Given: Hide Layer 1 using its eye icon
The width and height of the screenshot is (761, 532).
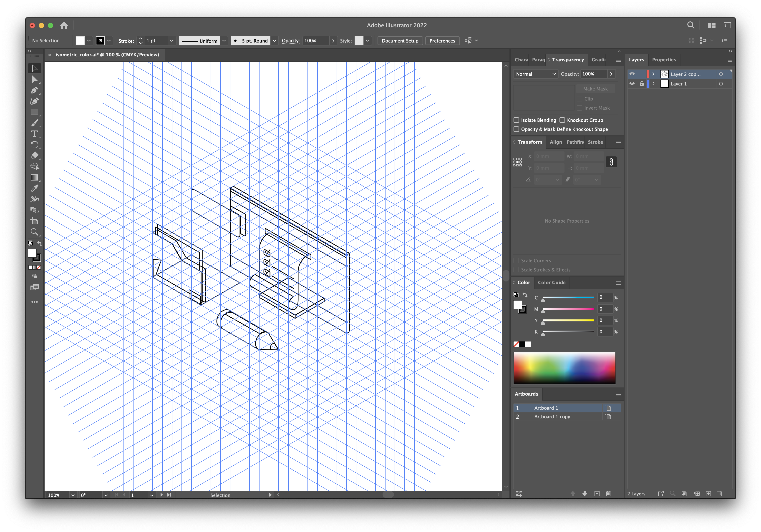Looking at the screenshot, I should [632, 83].
